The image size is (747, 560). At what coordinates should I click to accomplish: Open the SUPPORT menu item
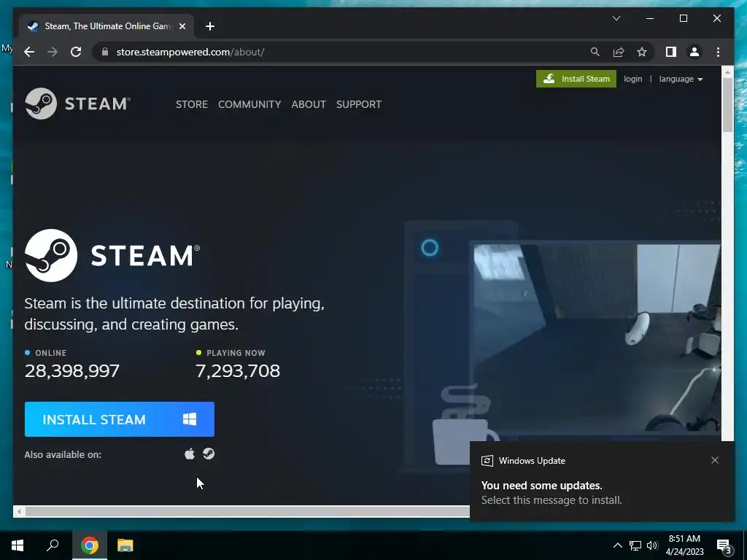[x=359, y=104]
